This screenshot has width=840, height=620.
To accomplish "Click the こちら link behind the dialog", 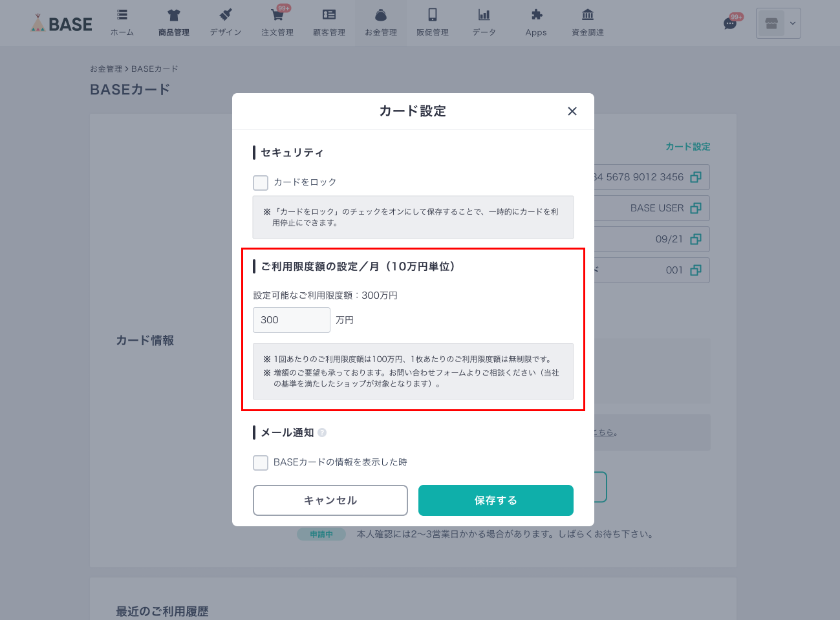I will 605,433.
